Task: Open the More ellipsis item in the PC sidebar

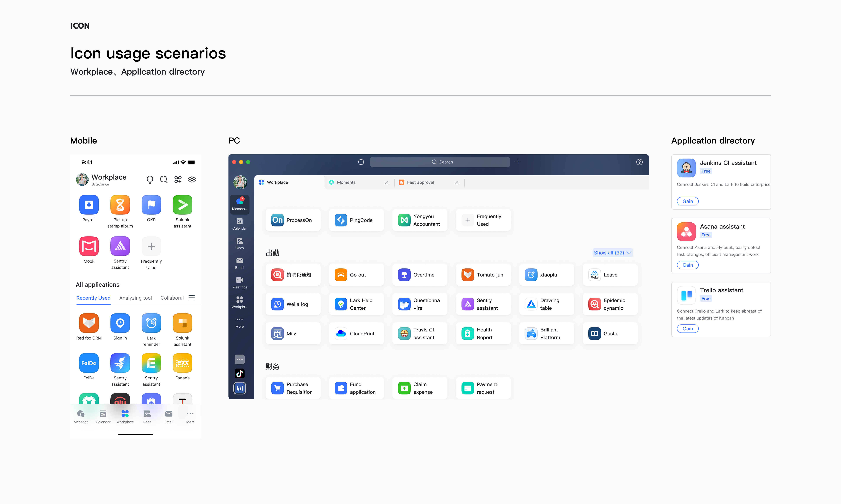Action: 240,321
